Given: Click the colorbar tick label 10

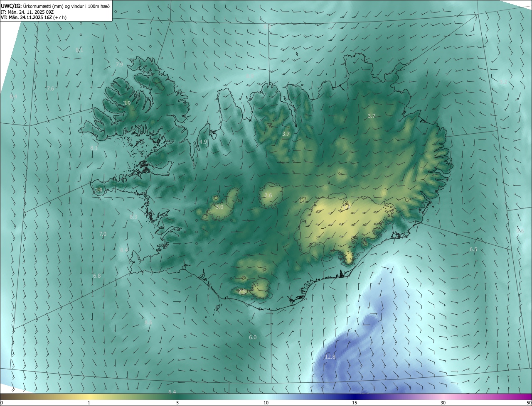Looking at the screenshot, I should pyautogui.click(x=266, y=403).
